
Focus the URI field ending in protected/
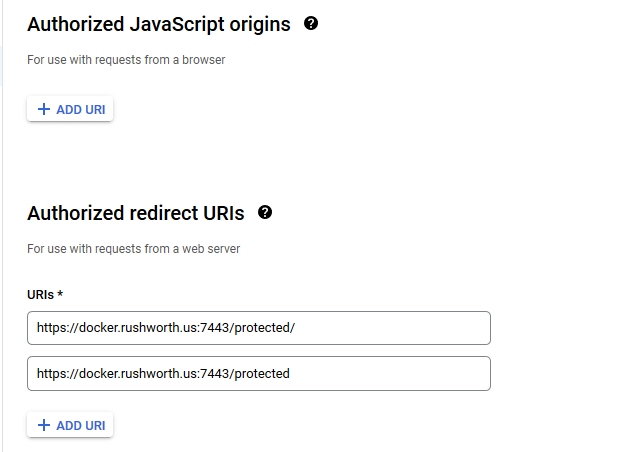[259, 328]
